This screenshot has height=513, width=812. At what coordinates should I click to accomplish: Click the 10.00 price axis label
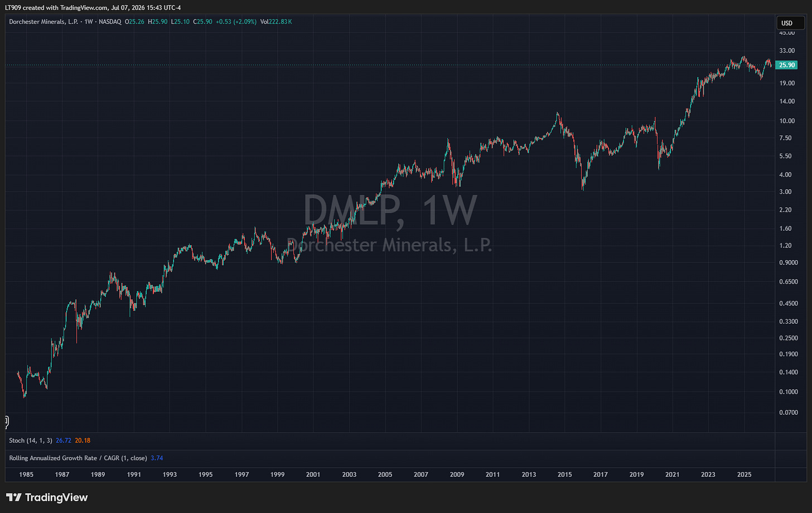[787, 121]
